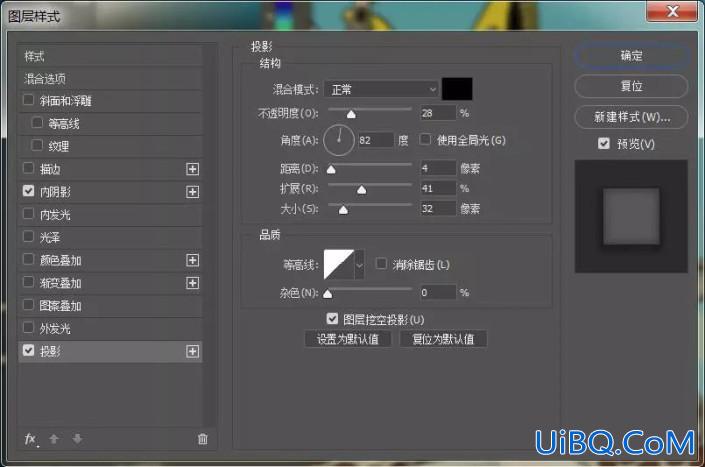The image size is (705, 467).
Task: Enable 光泽 checkbox
Action: [x=28, y=236]
